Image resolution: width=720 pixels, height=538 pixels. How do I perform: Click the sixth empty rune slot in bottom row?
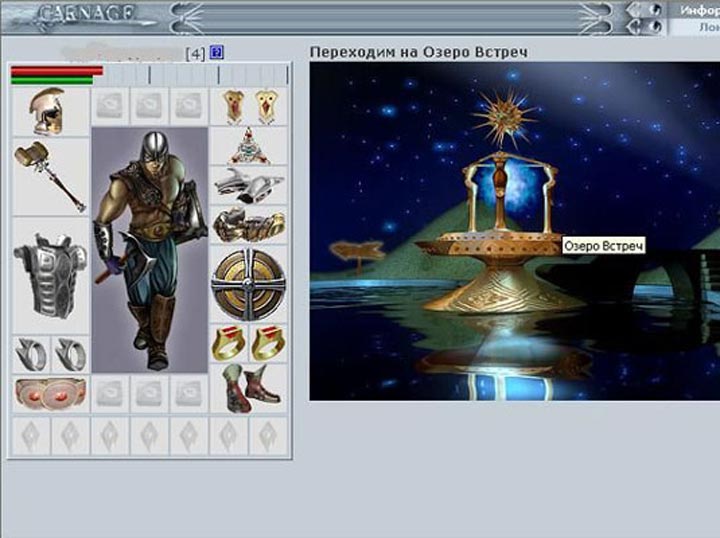229,436
